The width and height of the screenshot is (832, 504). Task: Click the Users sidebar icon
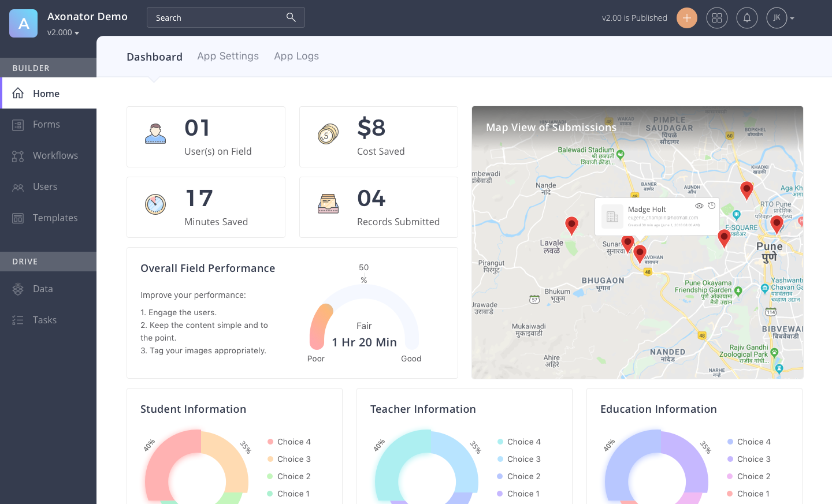pyautogui.click(x=18, y=187)
